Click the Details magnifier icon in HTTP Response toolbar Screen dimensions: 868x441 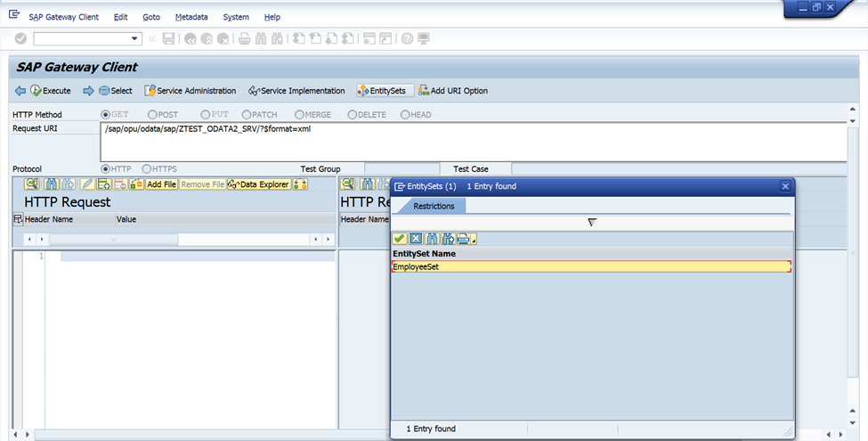pyautogui.click(x=347, y=184)
